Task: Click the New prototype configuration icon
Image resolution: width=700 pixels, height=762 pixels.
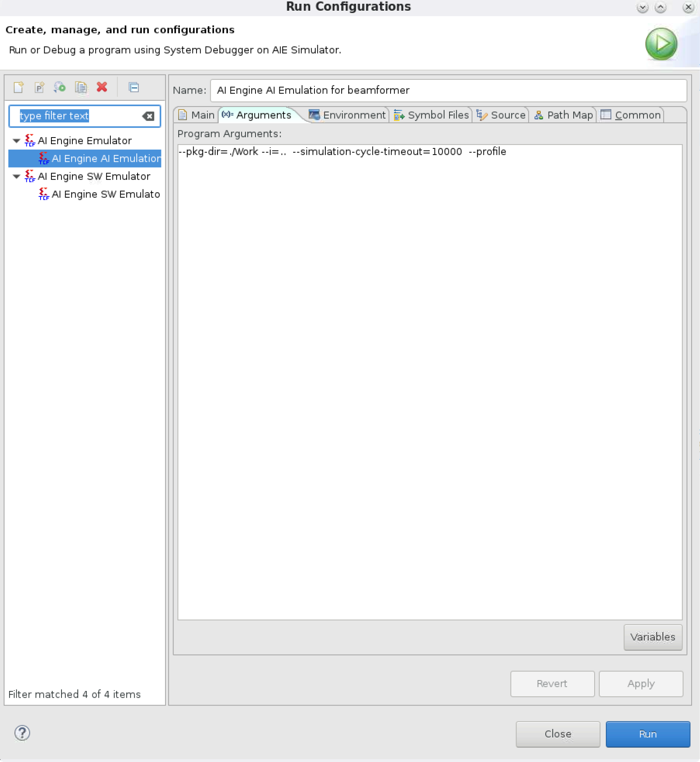Action: pos(39,87)
